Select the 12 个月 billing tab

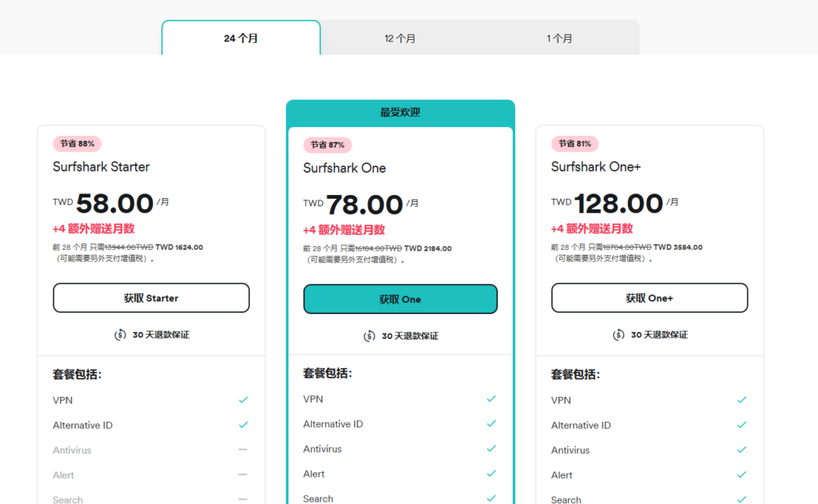tap(399, 38)
